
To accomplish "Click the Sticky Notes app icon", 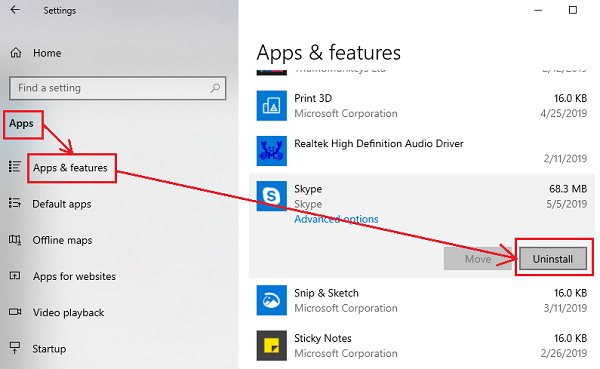I will click(x=271, y=345).
